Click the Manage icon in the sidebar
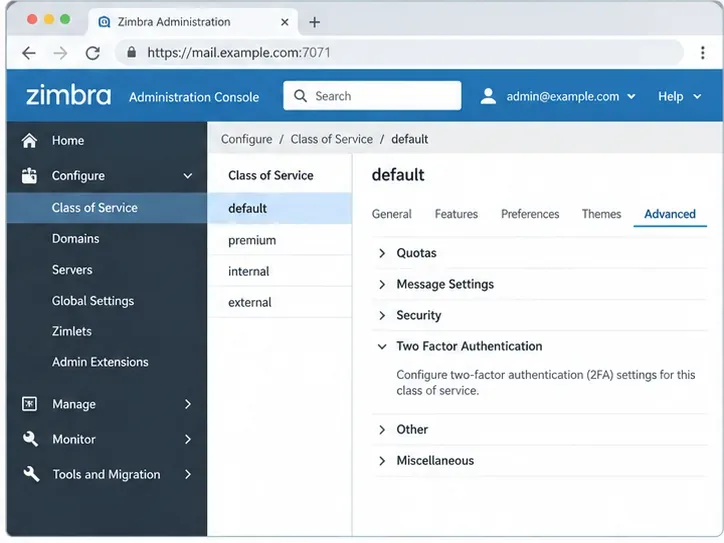This screenshot has width=724, height=543. click(x=29, y=404)
